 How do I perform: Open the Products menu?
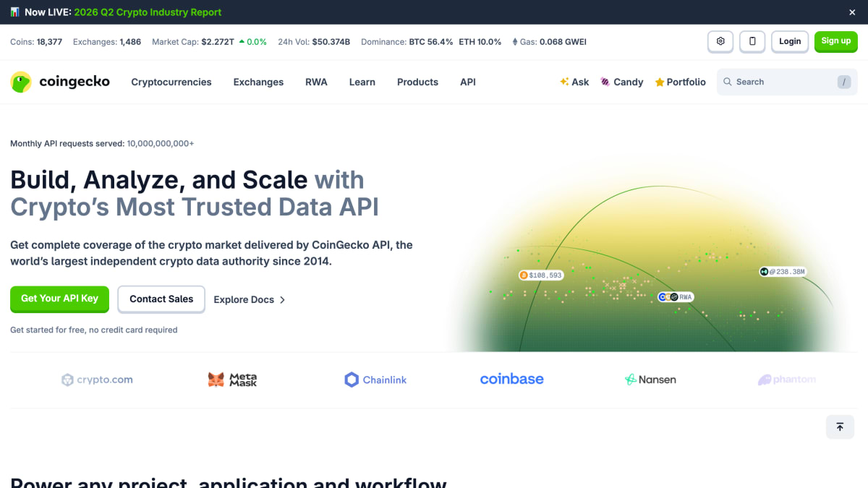(417, 82)
